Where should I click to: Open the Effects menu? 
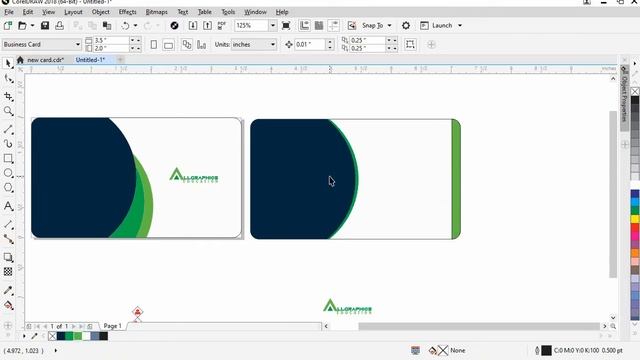(127, 12)
